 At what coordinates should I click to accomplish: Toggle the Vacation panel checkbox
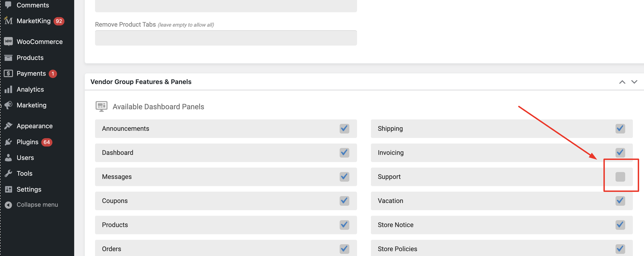(x=620, y=201)
